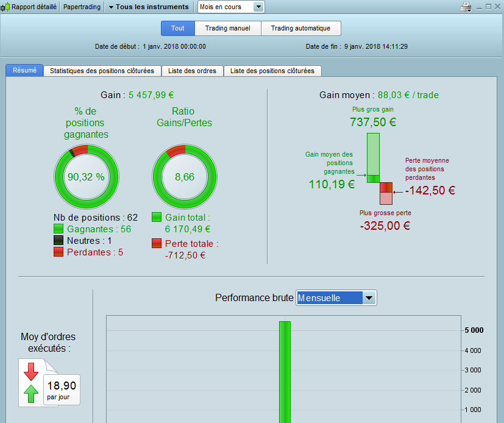Screen dimensions: 504x423
Task: Select the Trading automatique filter
Action: [x=301, y=28]
